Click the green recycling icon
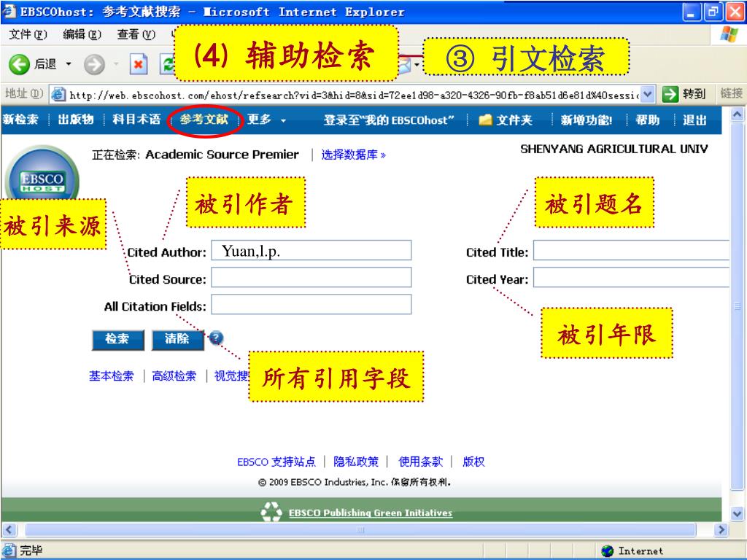Image resolution: width=747 pixels, height=560 pixels. pos(271,511)
